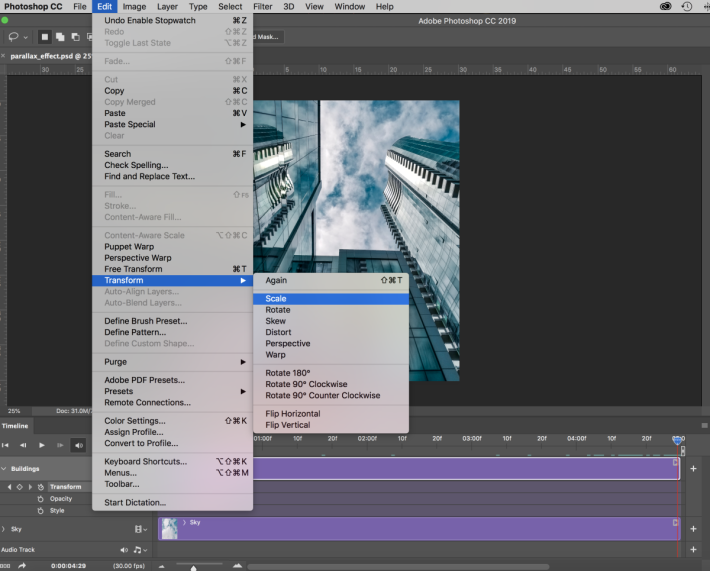Enable the Opacity stopwatch

tap(40, 499)
